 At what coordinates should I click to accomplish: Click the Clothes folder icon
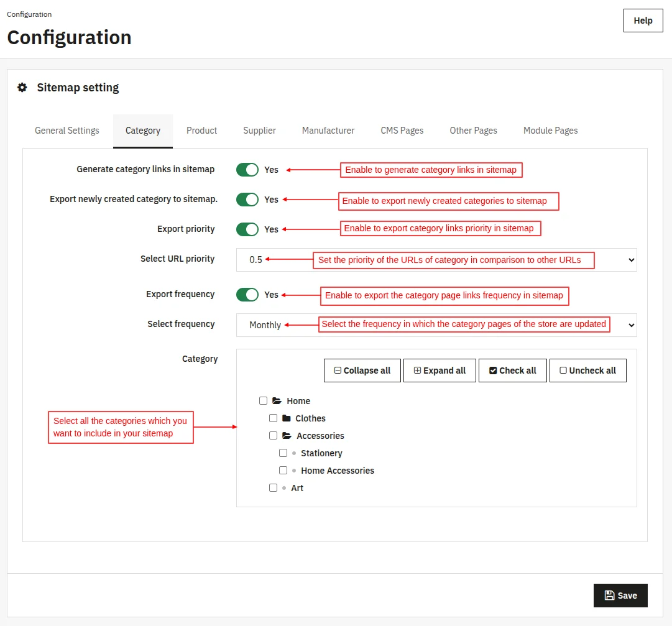coord(287,418)
